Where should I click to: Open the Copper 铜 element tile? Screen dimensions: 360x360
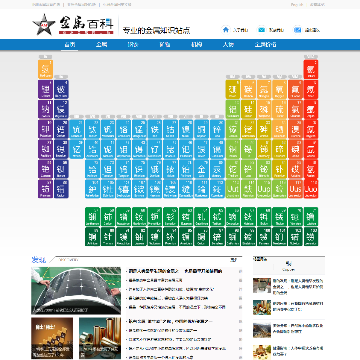[x=202, y=129]
